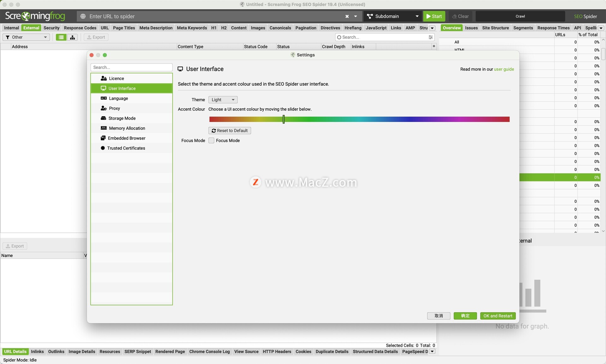606x364 pixels.
Task: Sort by the Status Code column header
Action: (x=259, y=46)
